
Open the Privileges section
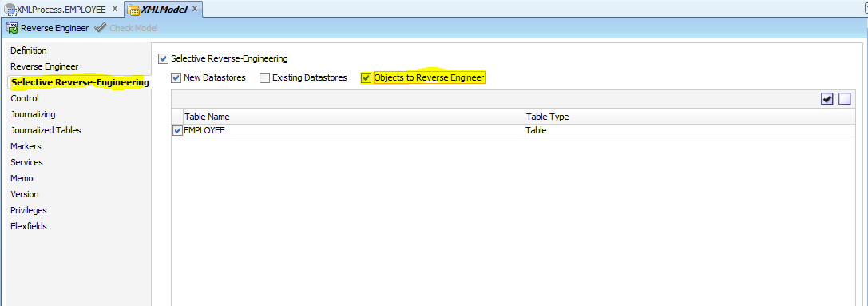click(x=29, y=211)
